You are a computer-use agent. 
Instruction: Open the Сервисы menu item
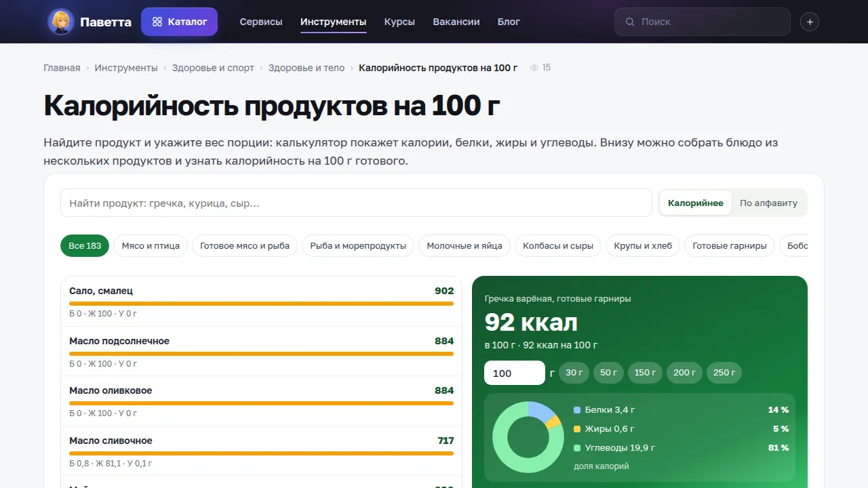point(261,22)
